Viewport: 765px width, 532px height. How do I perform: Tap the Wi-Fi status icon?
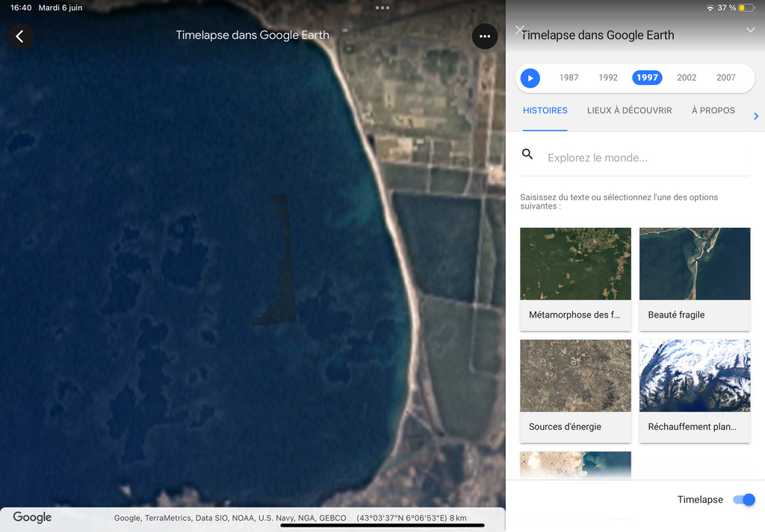pos(710,7)
